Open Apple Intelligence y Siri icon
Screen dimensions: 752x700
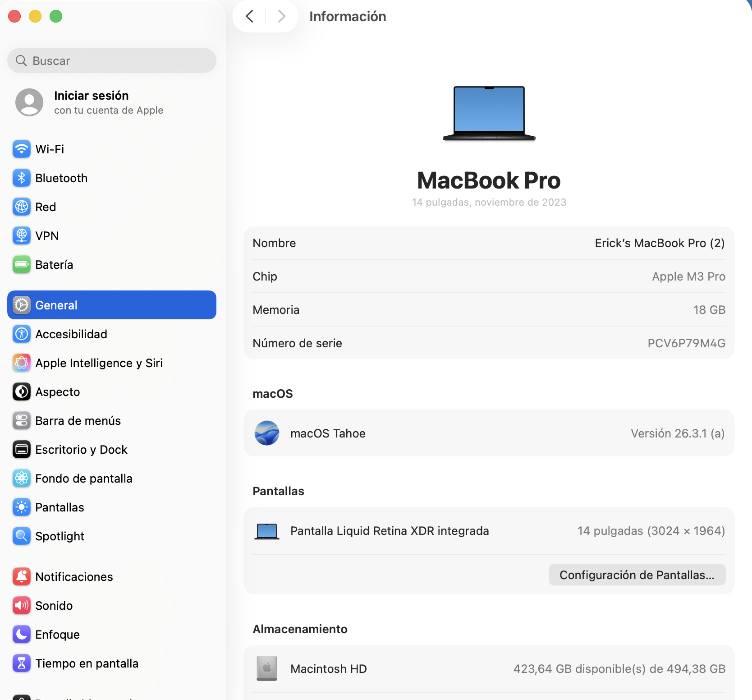pos(22,363)
